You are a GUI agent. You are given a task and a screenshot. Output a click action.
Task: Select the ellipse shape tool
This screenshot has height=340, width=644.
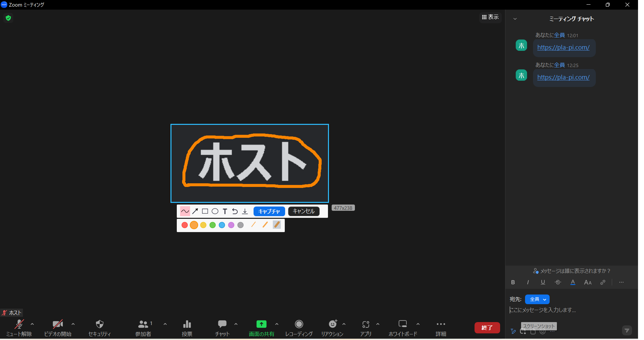(215, 211)
